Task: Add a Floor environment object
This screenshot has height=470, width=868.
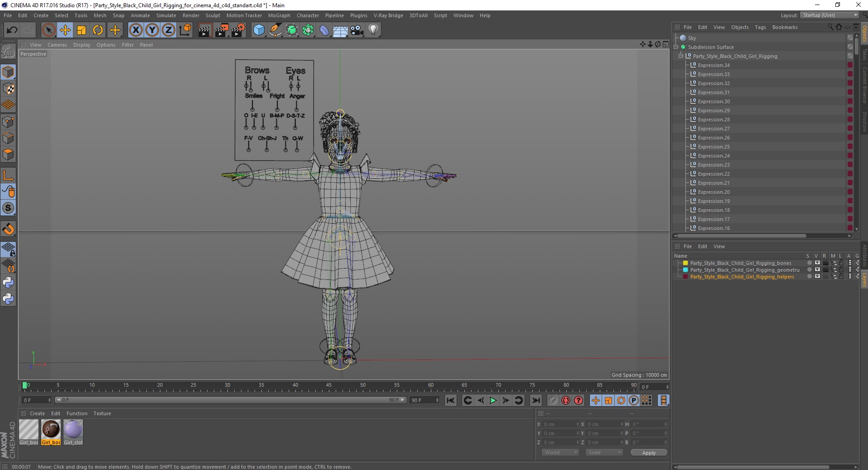Action: click(x=340, y=30)
